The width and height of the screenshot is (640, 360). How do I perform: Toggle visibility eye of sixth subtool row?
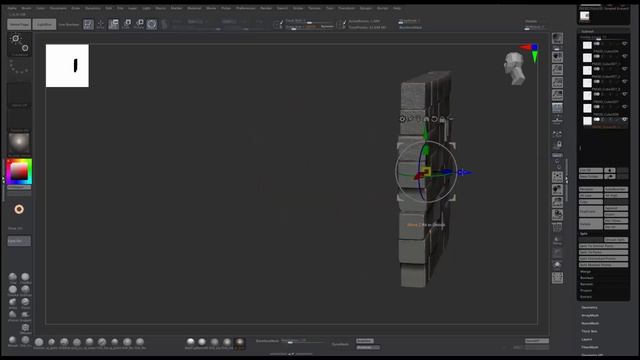624,107
